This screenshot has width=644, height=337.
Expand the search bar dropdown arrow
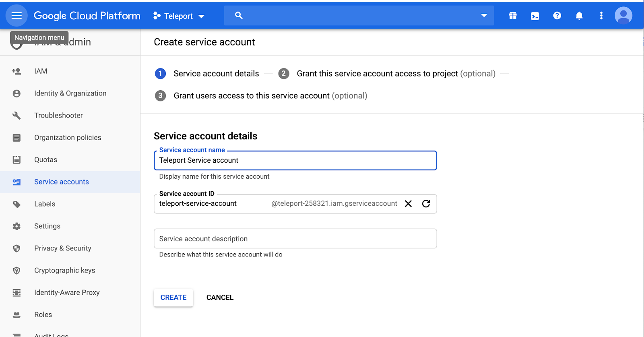[x=484, y=15]
